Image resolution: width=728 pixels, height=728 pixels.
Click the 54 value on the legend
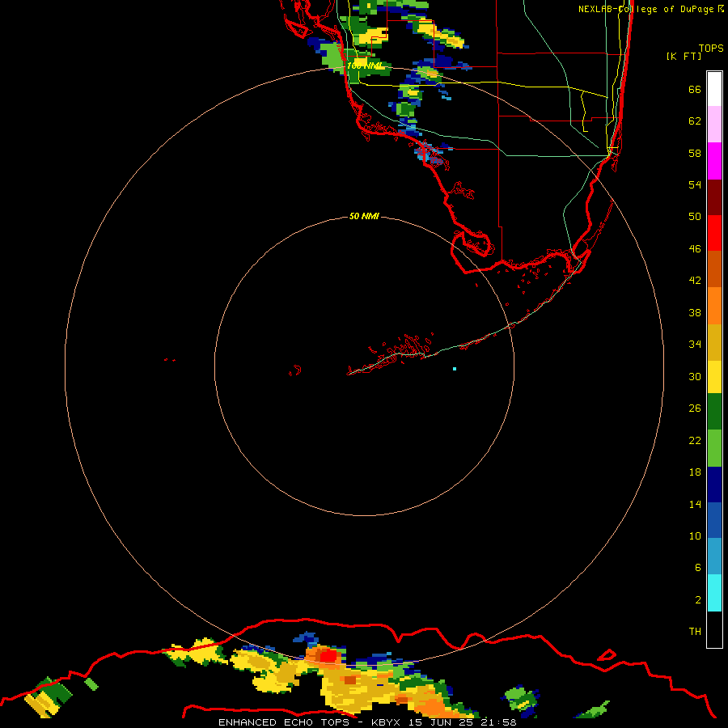695,184
